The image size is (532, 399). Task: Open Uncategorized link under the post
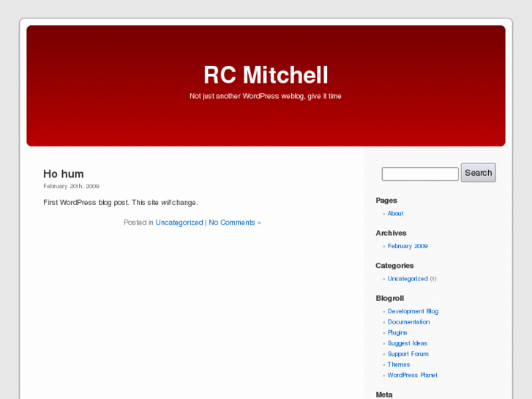[x=179, y=223]
